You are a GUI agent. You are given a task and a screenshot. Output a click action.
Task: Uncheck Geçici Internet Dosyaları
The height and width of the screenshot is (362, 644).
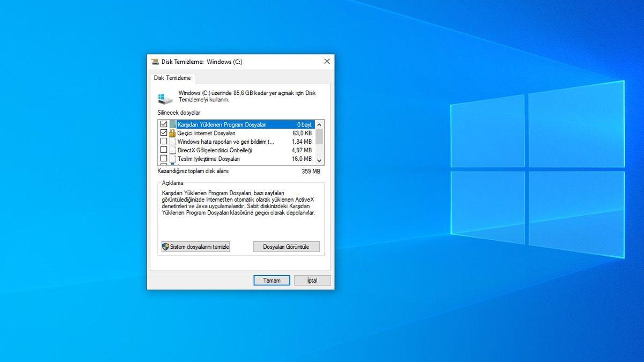pos(164,132)
